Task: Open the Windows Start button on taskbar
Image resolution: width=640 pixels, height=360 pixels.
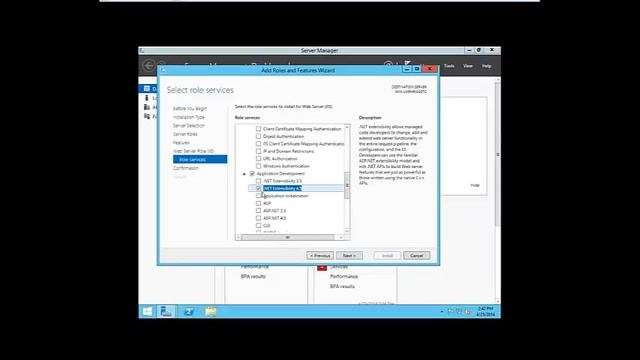Action: [147, 311]
